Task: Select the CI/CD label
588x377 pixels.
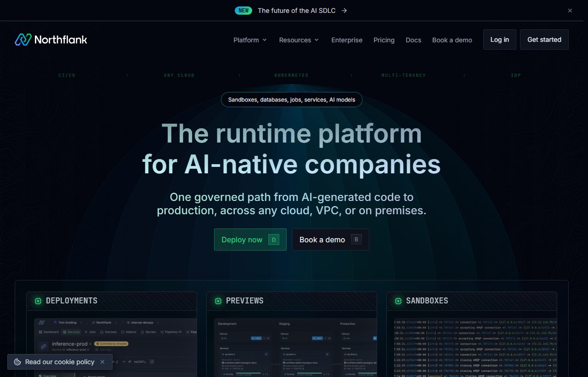Action: pos(67,75)
